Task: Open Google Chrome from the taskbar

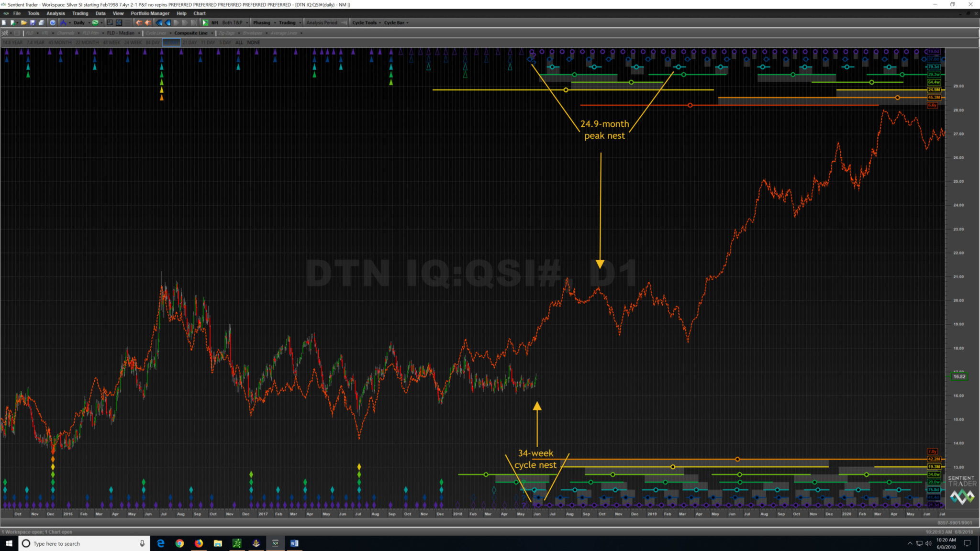Action: [179, 543]
